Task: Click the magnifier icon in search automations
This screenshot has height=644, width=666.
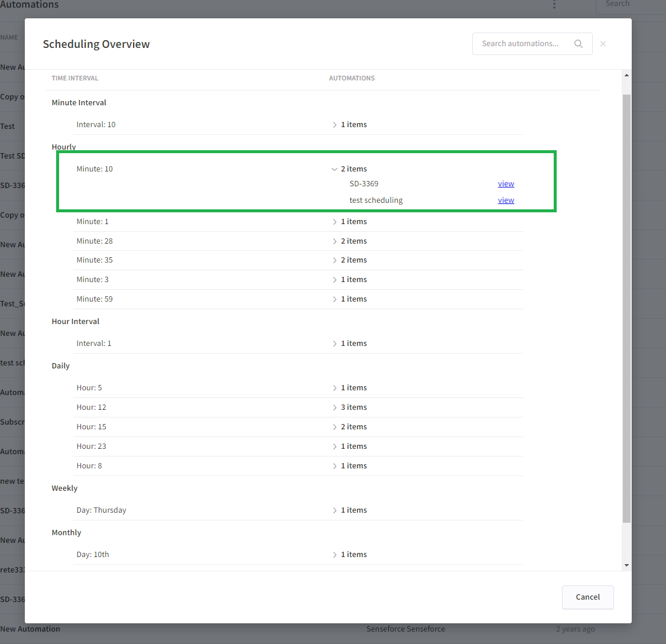Action: [x=578, y=44]
